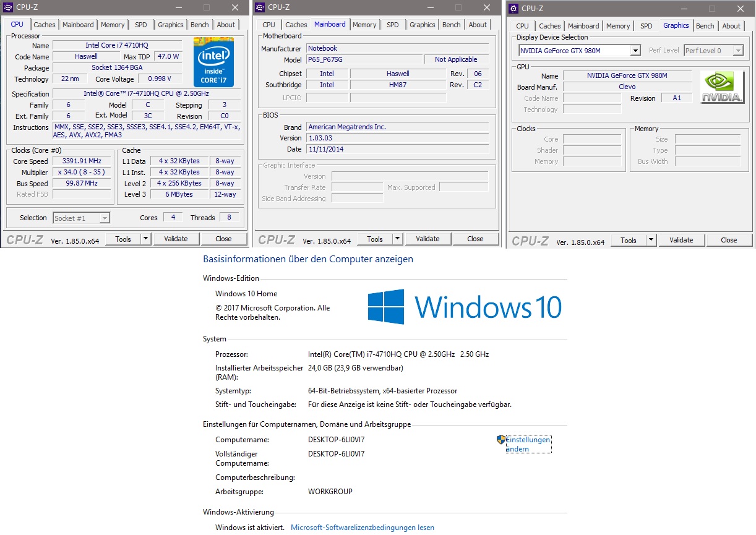Open the Bench tab in the first CPU-Z window

(200, 25)
